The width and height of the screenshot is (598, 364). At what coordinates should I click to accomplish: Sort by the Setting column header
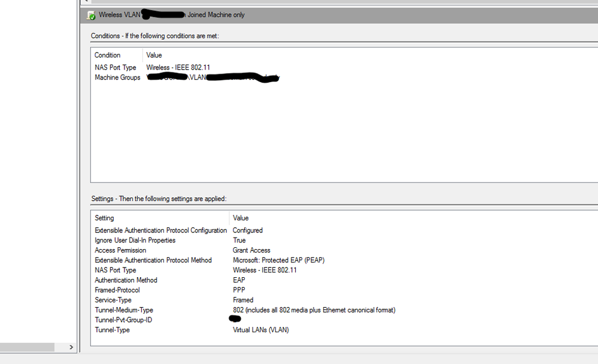[104, 218]
